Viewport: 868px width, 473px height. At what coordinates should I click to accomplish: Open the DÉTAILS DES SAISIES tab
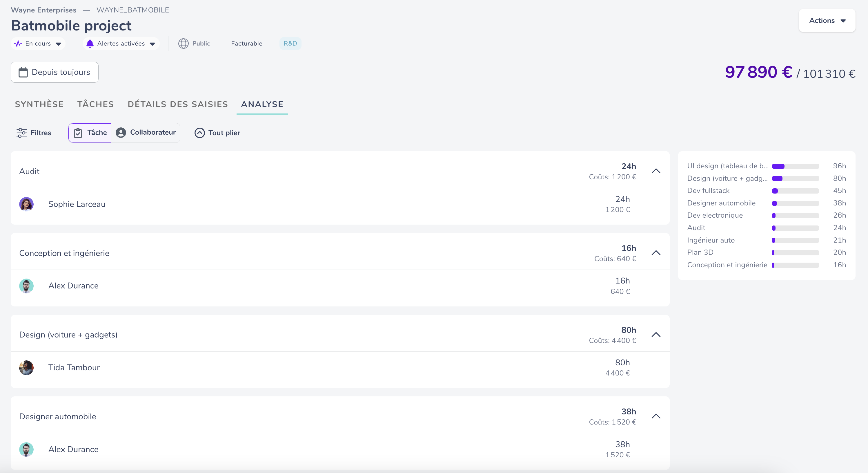click(x=178, y=104)
